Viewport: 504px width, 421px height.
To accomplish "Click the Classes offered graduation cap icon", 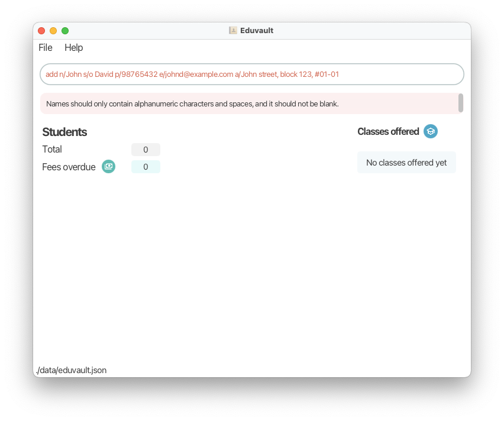I will point(431,131).
